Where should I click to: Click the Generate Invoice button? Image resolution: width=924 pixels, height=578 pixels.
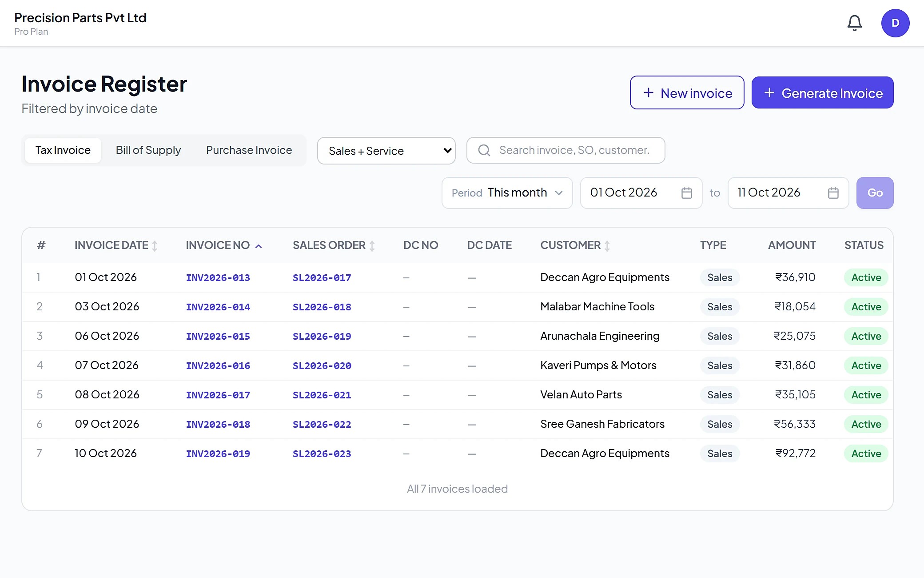(823, 92)
